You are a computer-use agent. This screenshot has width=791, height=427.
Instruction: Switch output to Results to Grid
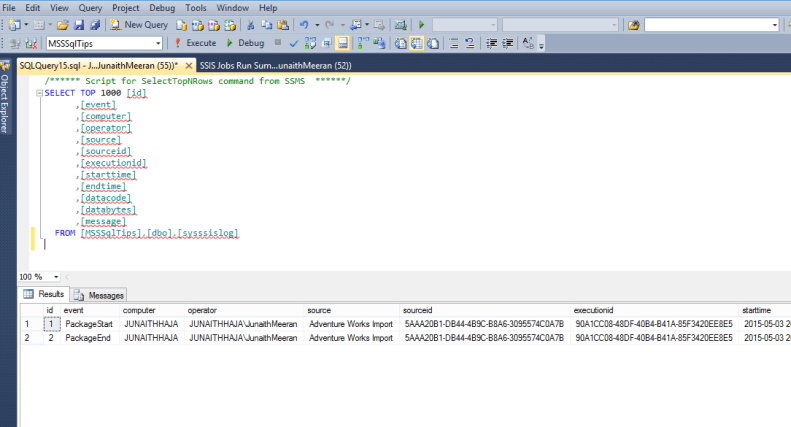tap(417, 43)
